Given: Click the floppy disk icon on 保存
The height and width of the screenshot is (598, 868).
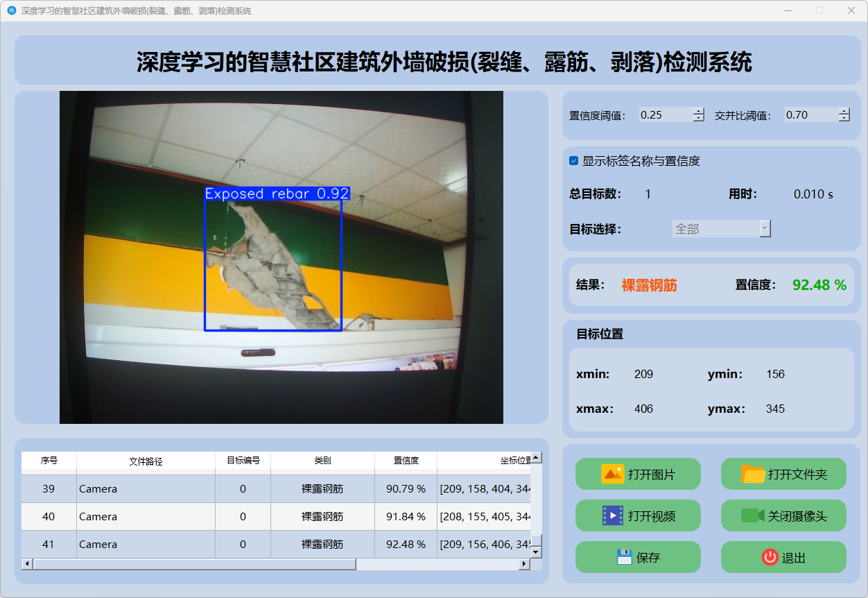Looking at the screenshot, I should pyautogui.click(x=625, y=557).
